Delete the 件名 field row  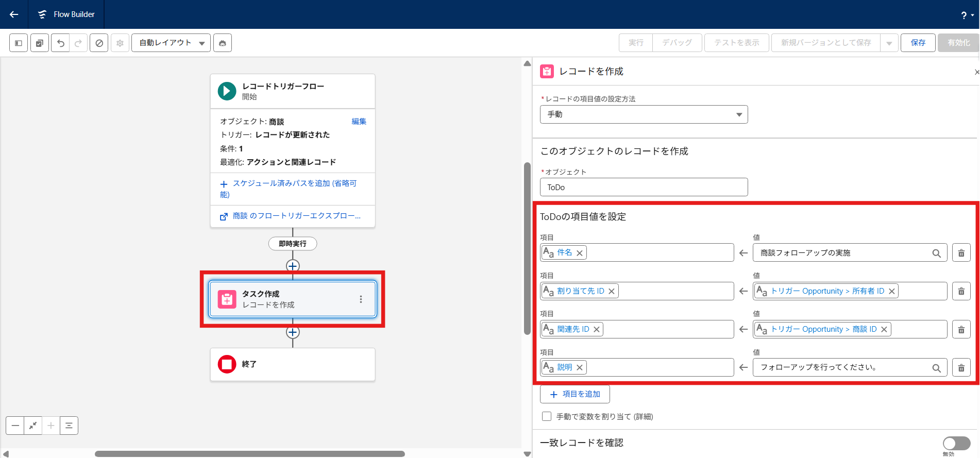(961, 253)
